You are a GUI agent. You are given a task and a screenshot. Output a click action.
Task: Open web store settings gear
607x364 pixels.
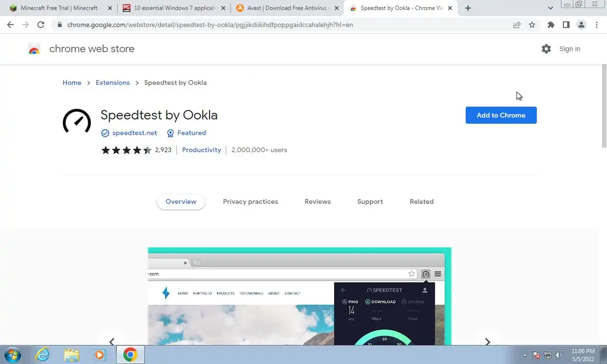546,49
